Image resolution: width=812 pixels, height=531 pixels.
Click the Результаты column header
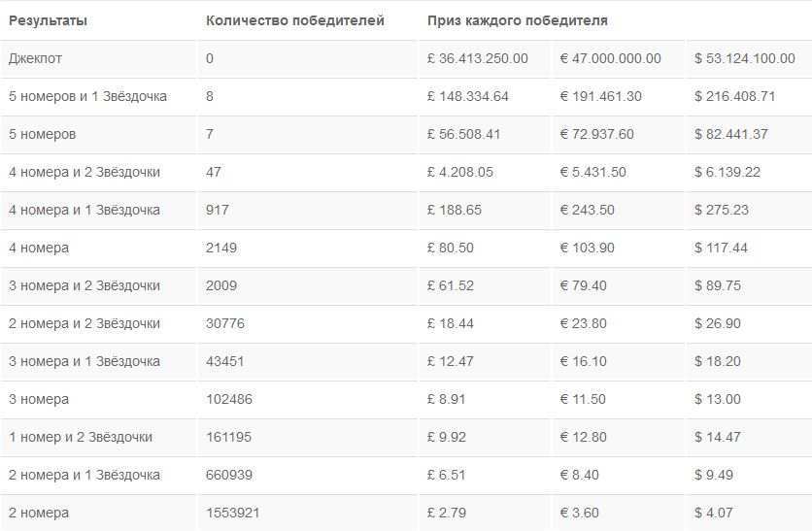48,20
